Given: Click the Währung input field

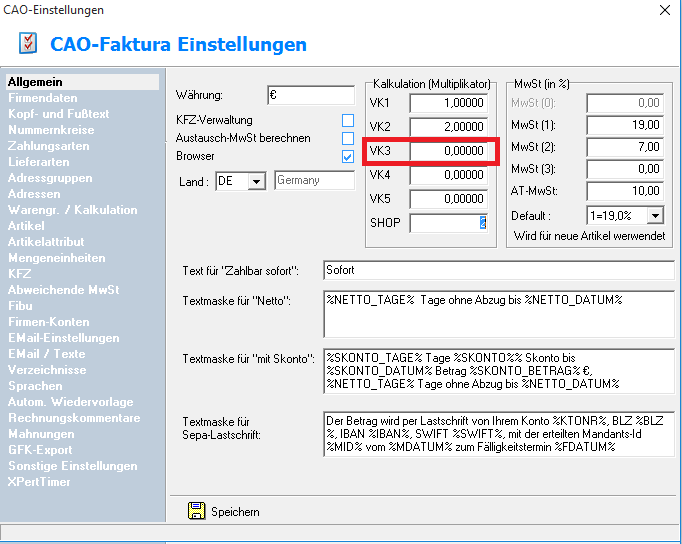Looking at the screenshot, I should [311, 95].
